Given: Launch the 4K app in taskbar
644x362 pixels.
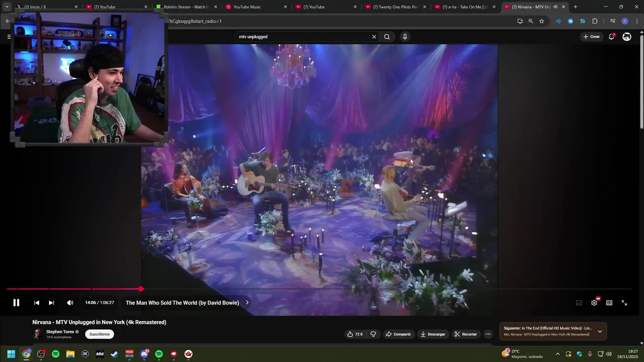Looking at the screenshot, I should pos(85,354).
